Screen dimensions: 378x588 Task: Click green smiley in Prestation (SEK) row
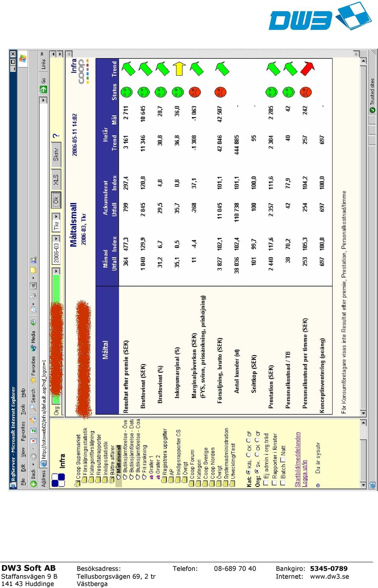point(271,92)
